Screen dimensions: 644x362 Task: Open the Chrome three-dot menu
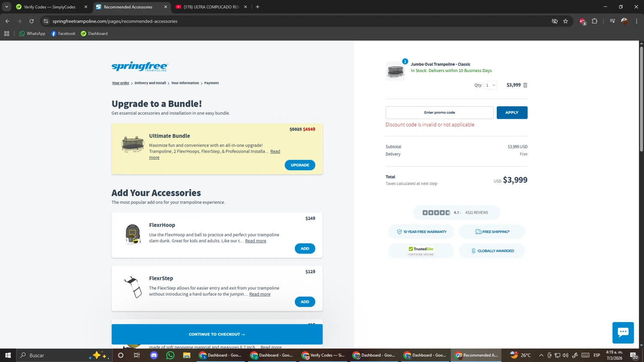637,21
